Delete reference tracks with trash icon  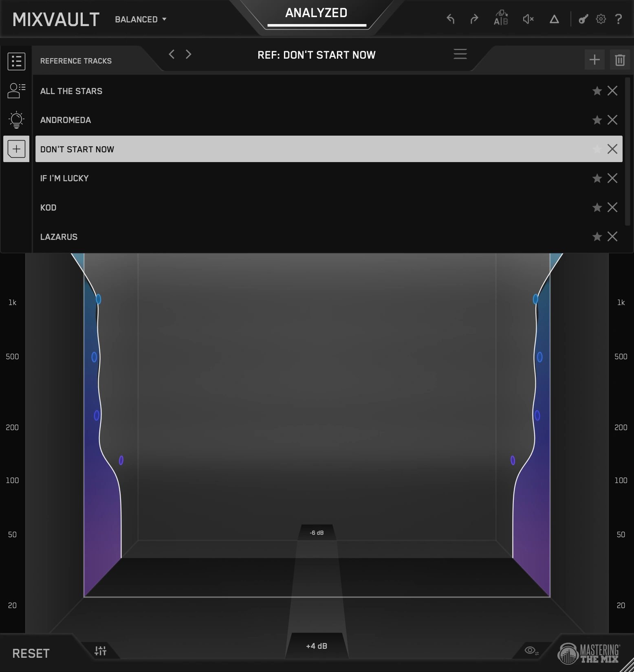(620, 60)
